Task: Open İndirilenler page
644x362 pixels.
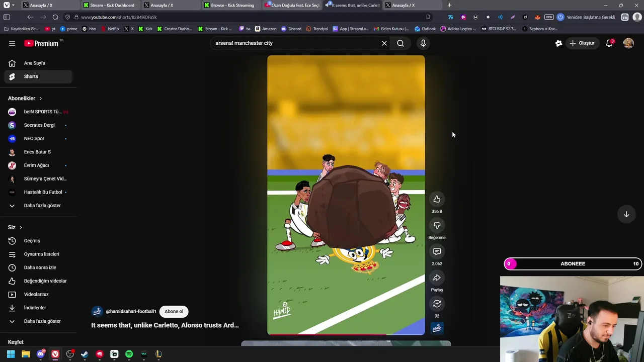Action: pos(38,308)
